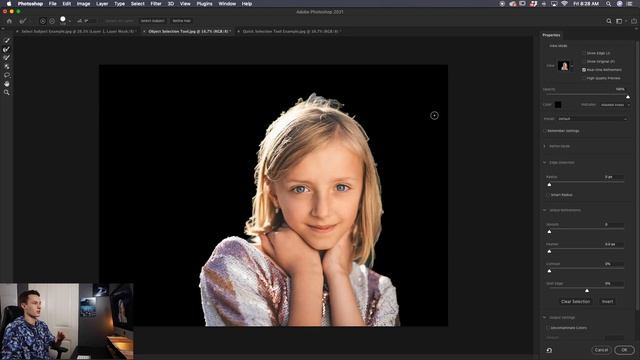Viewport: 640px width, 360px height.
Task: Click the Feather value field
Action: (613, 244)
